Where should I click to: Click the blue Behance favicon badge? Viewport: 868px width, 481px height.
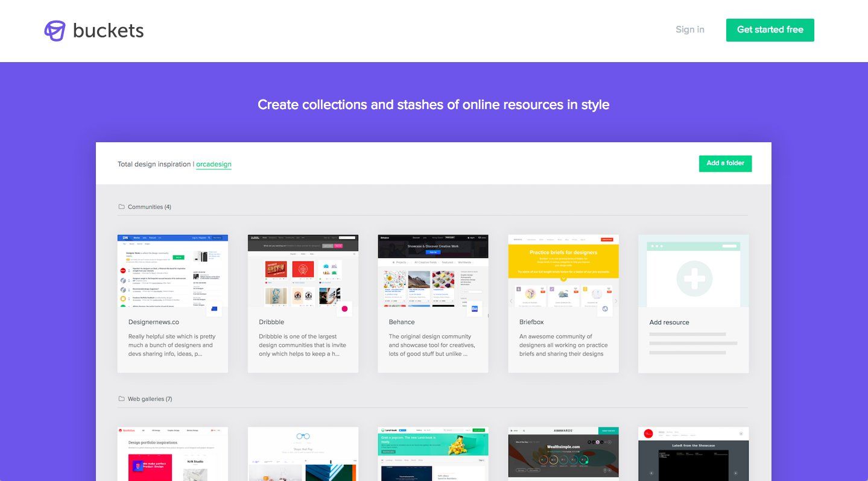coord(476,308)
